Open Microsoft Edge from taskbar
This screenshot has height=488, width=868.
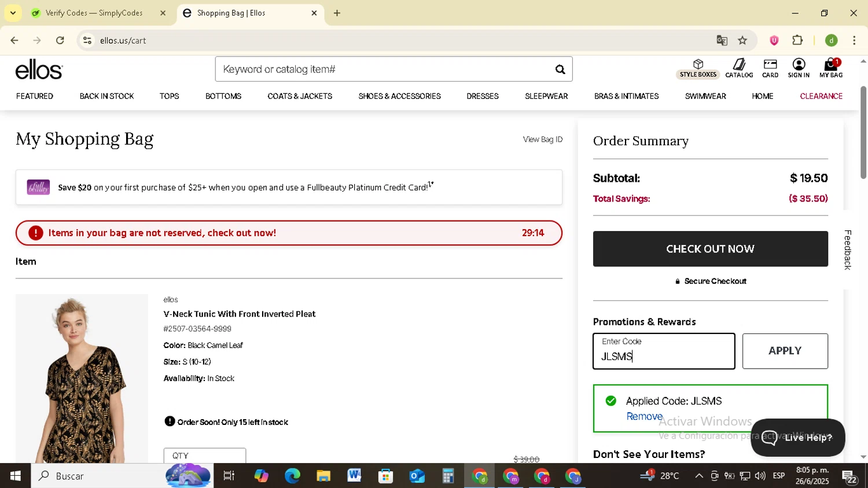[x=292, y=476]
